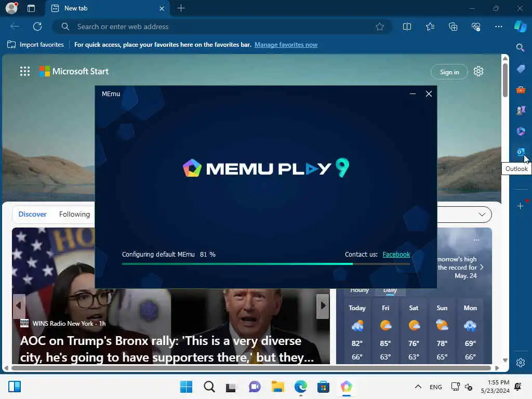Viewport: 532px width, 399px height.
Task: Select the Daily weather tab
Action: coord(390,290)
